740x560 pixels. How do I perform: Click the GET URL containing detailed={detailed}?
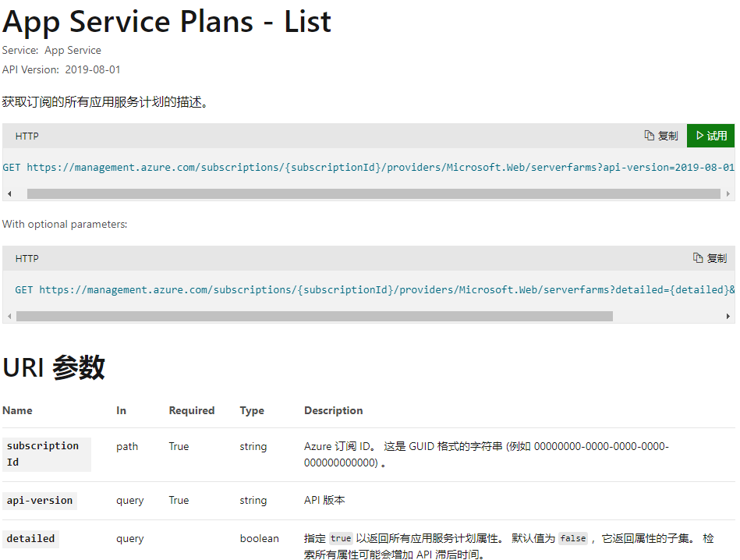point(374,289)
